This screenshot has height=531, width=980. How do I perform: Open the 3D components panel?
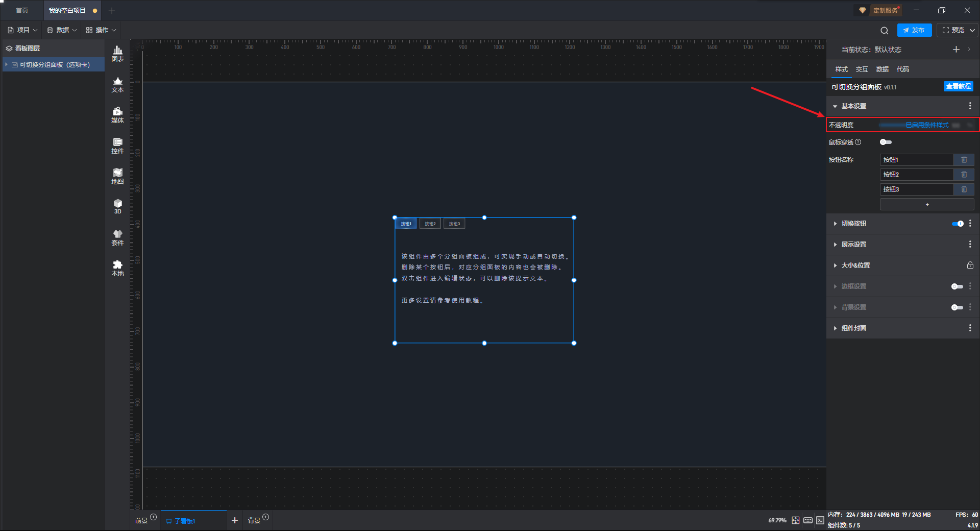(117, 206)
